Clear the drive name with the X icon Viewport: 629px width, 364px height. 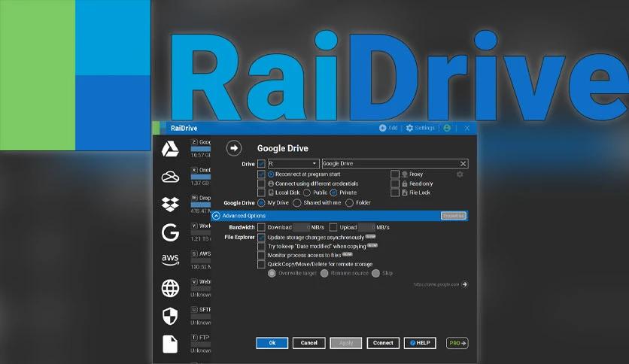pyautogui.click(x=463, y=163)
